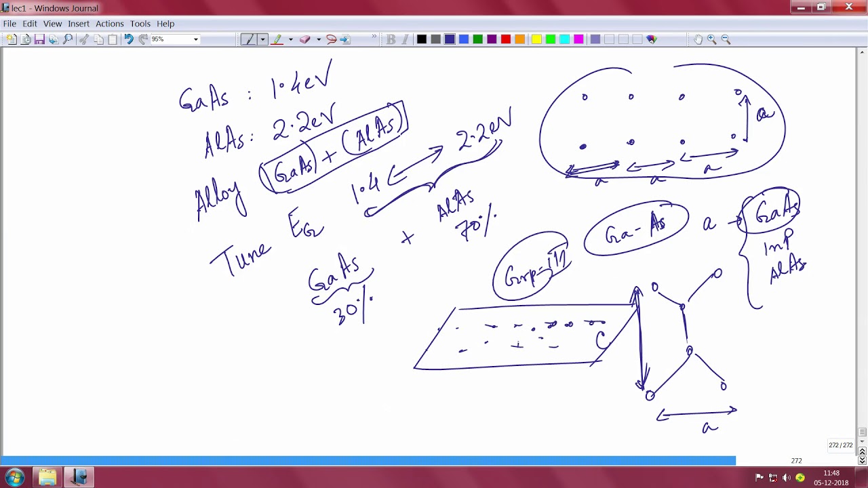Open the Tools menu

tap(140, 23)
